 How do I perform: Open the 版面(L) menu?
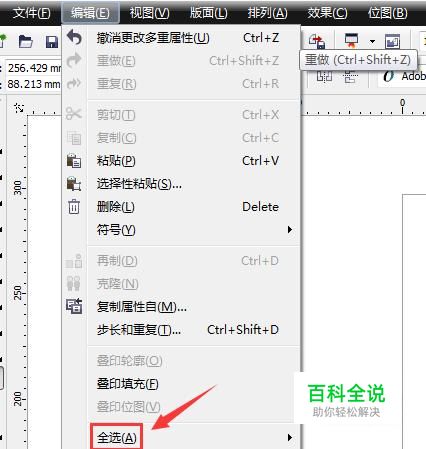[x=209, y=13]
